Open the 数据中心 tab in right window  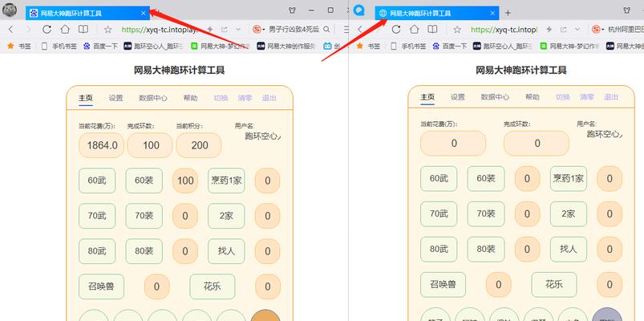[495, 97]
